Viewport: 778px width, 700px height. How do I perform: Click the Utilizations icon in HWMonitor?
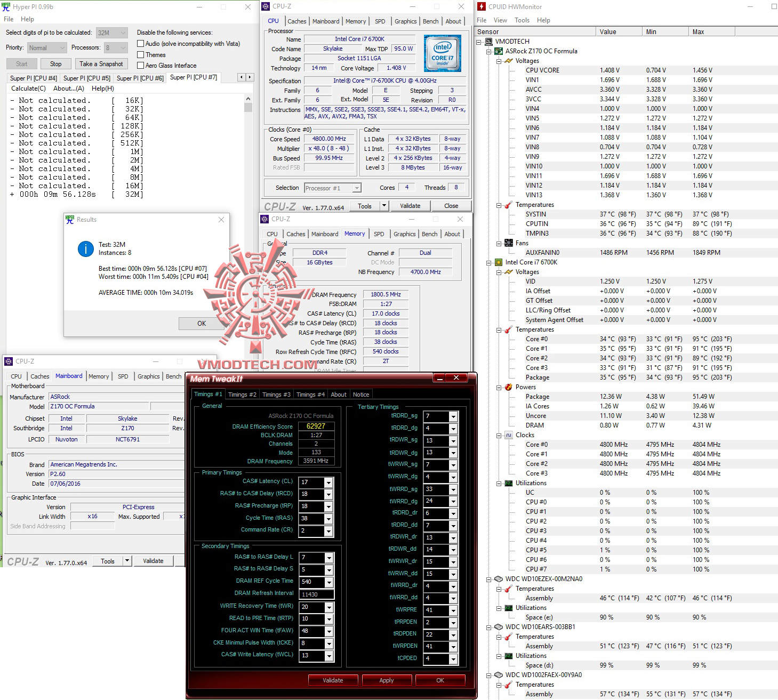(x=508, y=482)
